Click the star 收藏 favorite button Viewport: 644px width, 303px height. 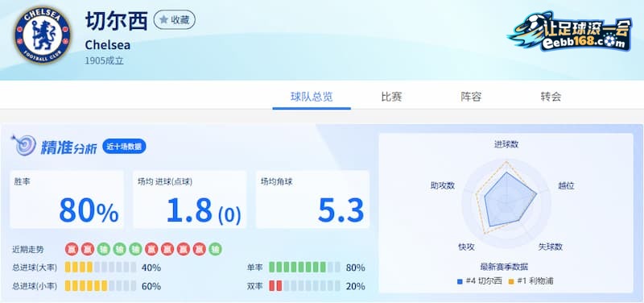click(174, 19)
